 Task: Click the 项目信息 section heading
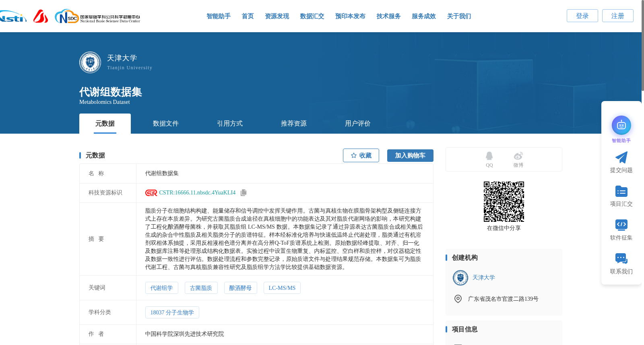[x=465, y=329]
